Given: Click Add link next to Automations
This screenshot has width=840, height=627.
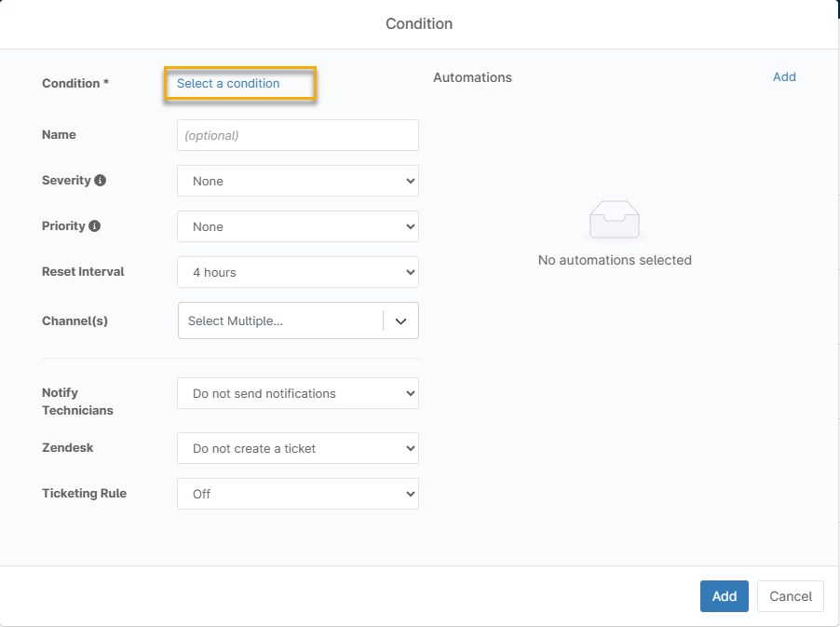Looking at the screenshot, I should coord(784,77).
